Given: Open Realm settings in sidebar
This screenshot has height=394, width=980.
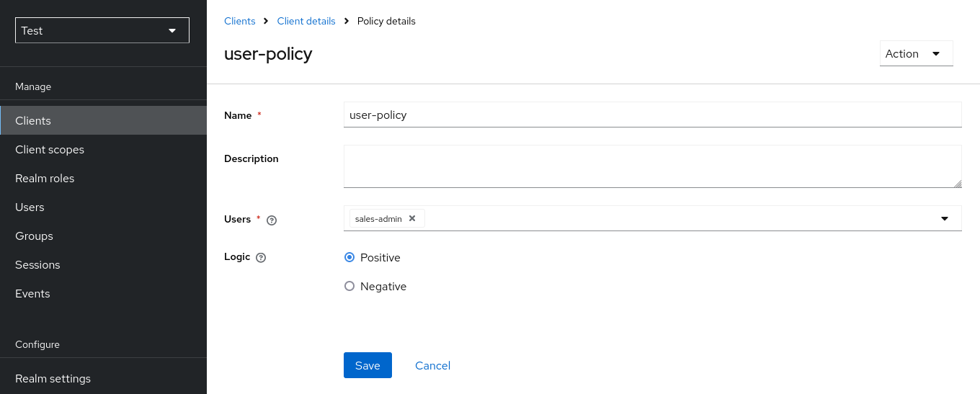Looking at the screenshot, I should coord(53,378).
